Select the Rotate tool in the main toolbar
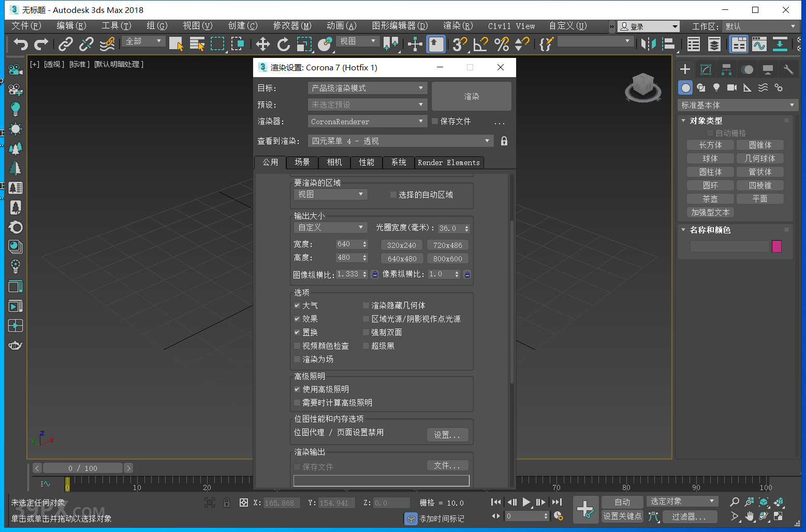The width and height of the screenshot is (806, 532). click(x=284, y=45)
